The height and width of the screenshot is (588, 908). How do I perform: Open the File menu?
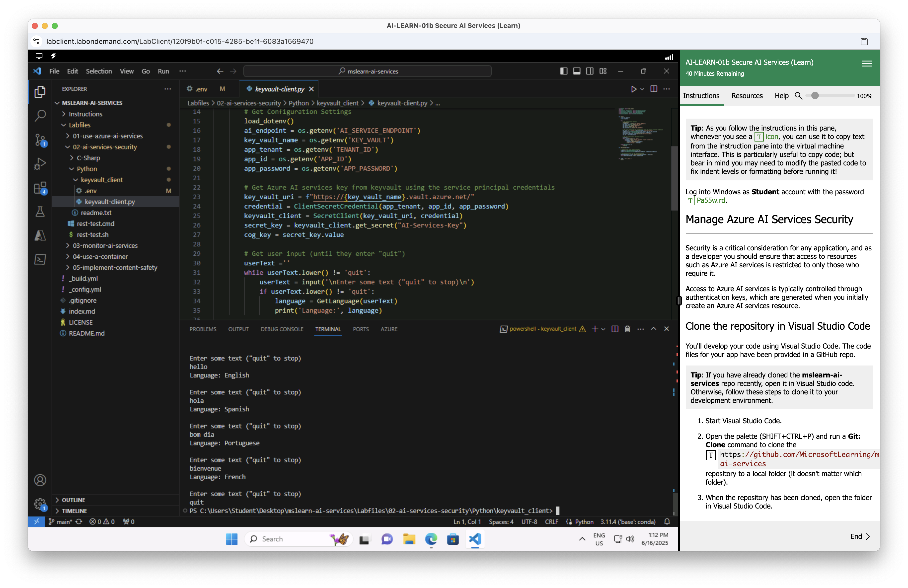point(54,71)
